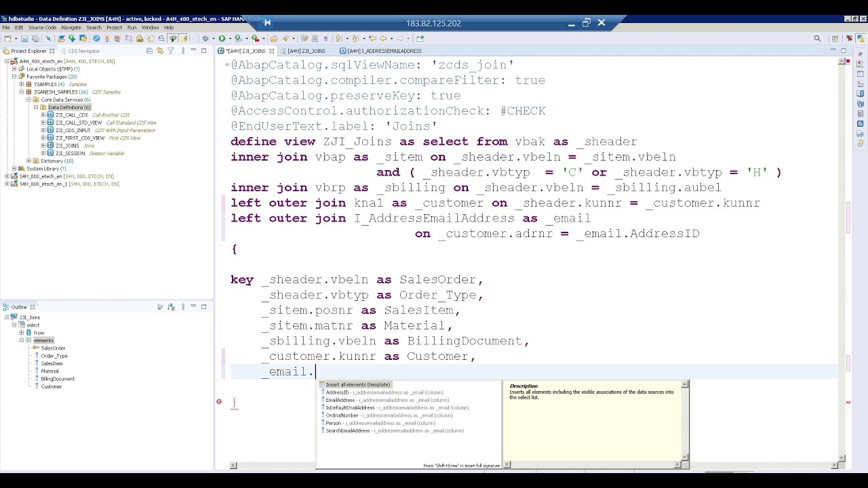Expand the S4H_800_etech_en project

(x=7, y=176)
